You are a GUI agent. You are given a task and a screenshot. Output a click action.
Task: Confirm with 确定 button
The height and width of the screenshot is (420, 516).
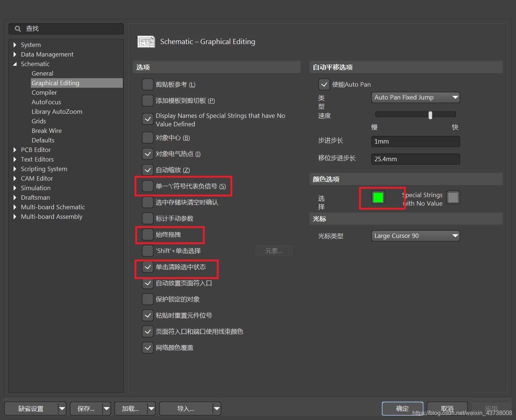point(402,409)
